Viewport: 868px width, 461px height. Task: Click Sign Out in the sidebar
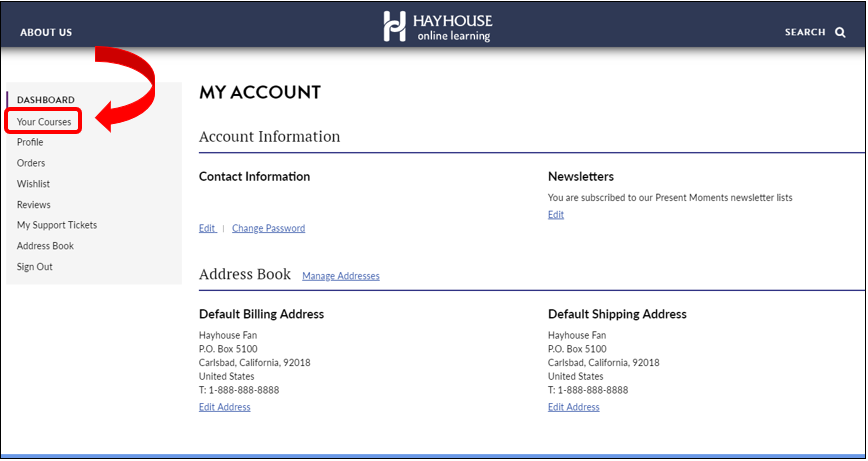coord(35,267)
